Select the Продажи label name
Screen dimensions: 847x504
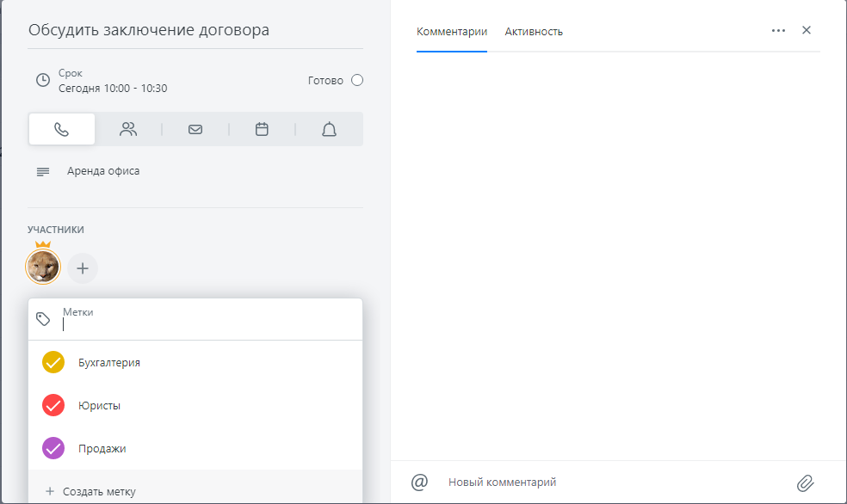102,448
